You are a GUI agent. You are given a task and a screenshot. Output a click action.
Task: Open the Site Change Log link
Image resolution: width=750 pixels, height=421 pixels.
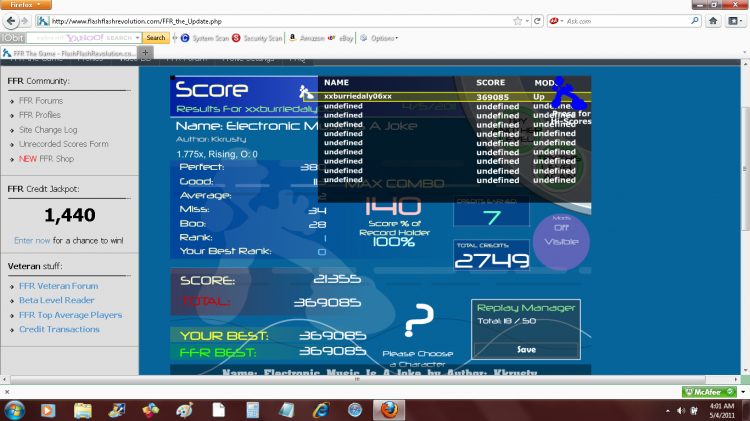(48, 130)
